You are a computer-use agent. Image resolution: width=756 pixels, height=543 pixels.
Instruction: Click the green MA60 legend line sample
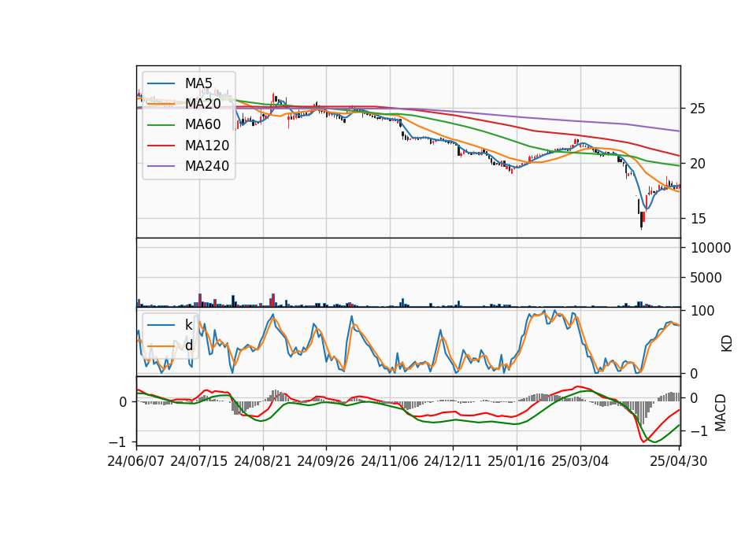tap(161, 125)
